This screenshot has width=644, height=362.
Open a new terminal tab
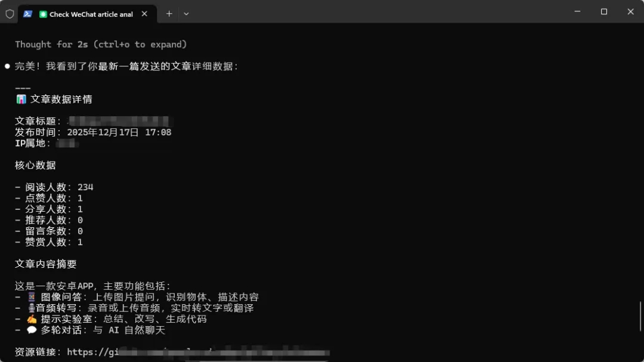coord(169,14)
